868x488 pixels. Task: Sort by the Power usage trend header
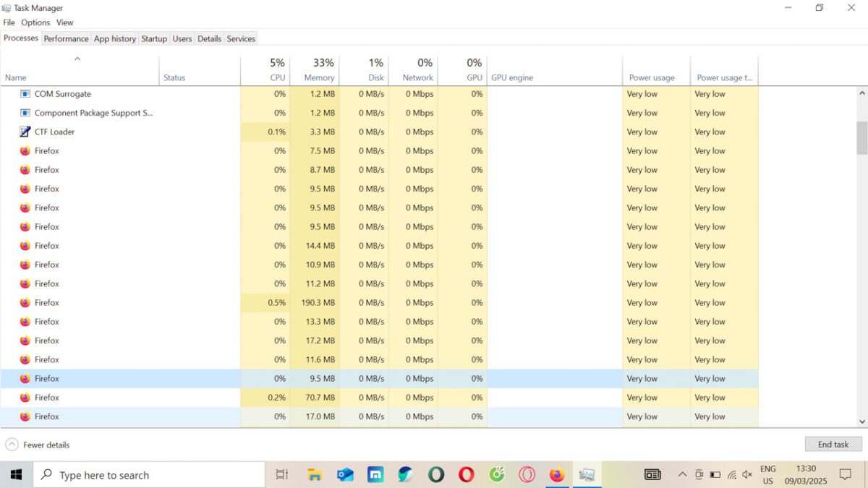click(724, 70)
